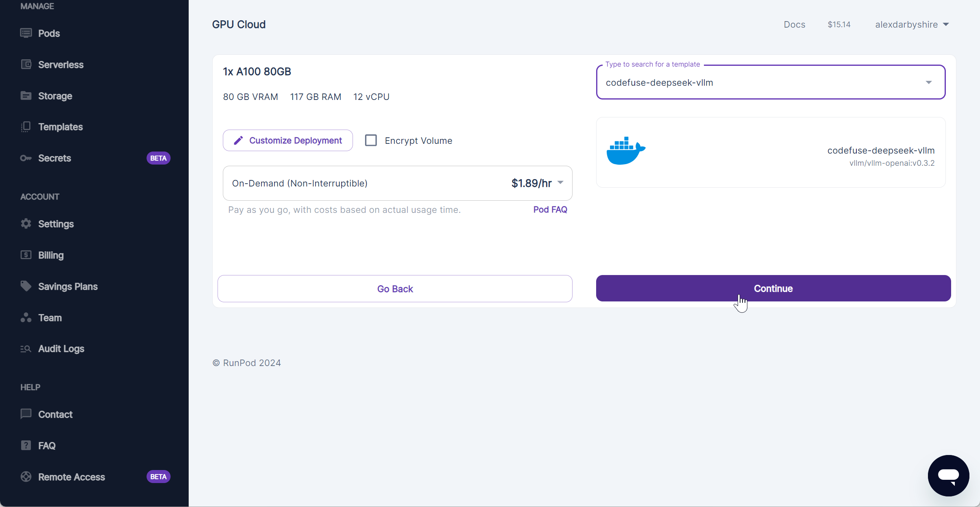
Task: Click the Savings Plans tag icon
Action: click(26, 286)
